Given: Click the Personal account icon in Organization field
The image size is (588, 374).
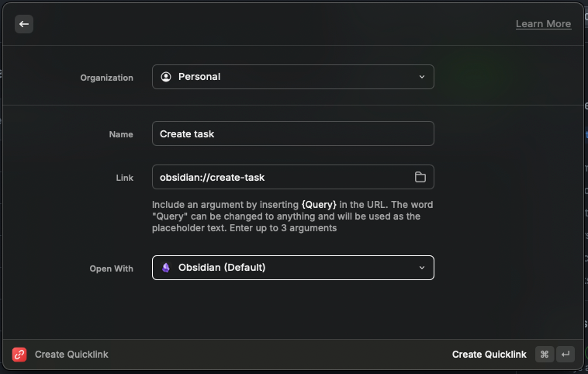Looking at the screenshot, I should [166, 77].
